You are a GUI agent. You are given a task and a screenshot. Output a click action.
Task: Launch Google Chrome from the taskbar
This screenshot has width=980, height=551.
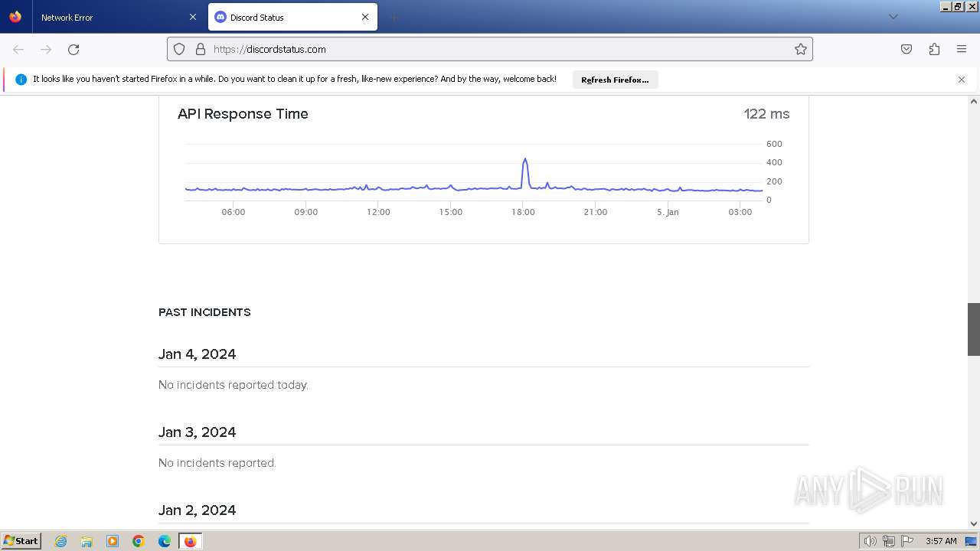pos(139,541)
